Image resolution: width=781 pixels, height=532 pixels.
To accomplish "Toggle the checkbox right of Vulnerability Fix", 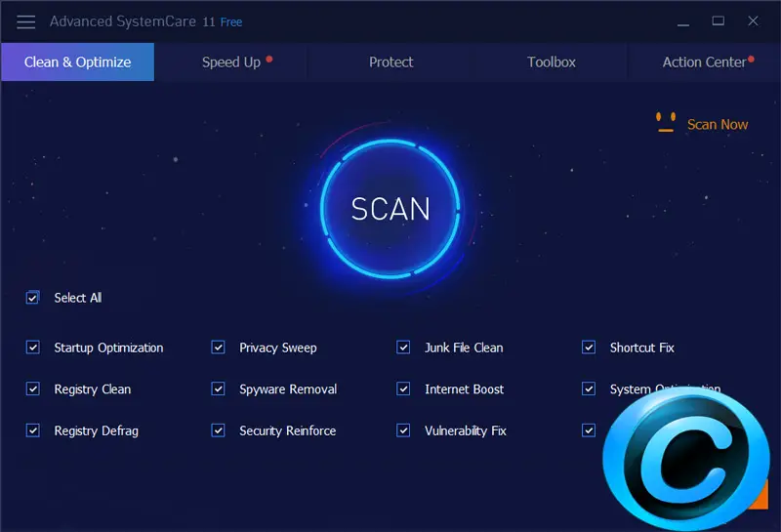I will pyautogui.click(x=589, y=430).
